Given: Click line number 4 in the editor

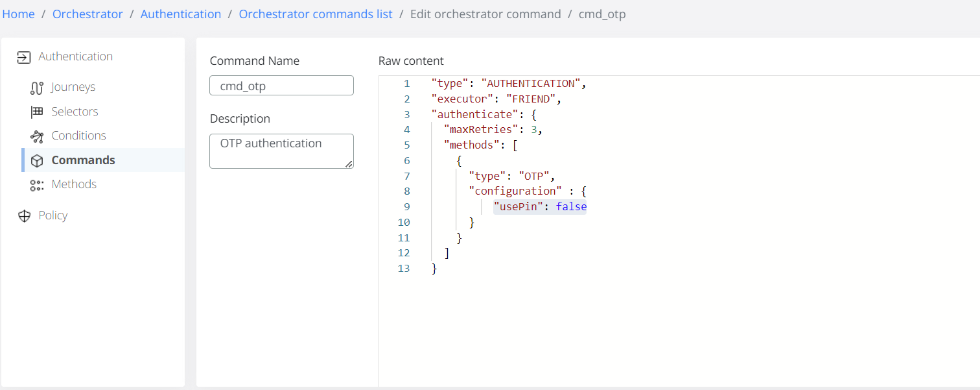Looking at the screenshot, I should [406, 129].
